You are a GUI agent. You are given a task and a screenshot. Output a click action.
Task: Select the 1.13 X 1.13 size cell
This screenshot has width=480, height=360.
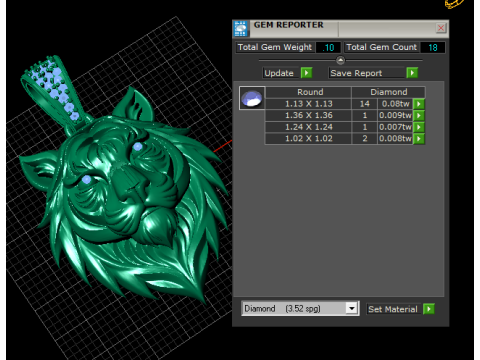click(308, 104)
